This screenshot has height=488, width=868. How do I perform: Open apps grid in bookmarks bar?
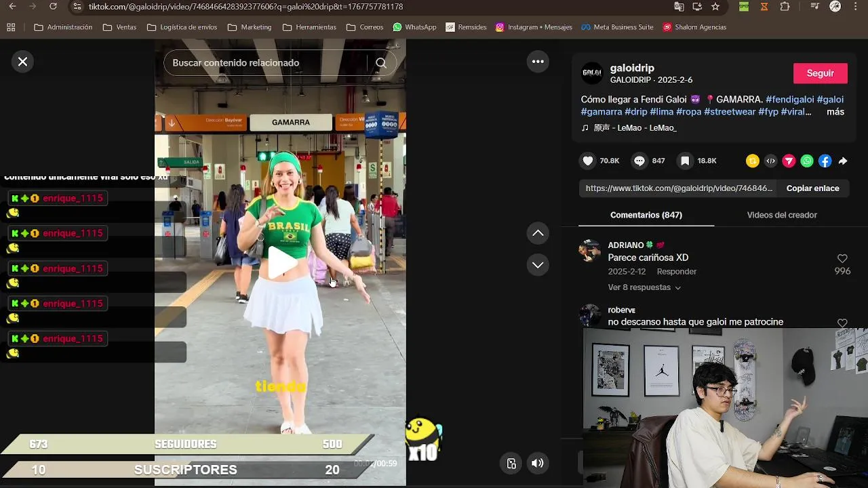click(11, 28)
